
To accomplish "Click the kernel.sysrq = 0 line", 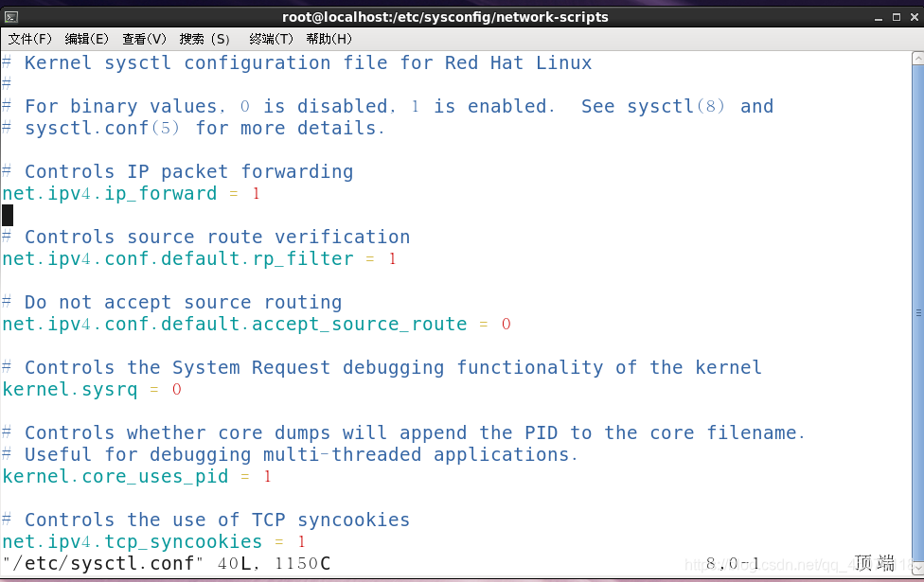I will (x=91, y=389).
